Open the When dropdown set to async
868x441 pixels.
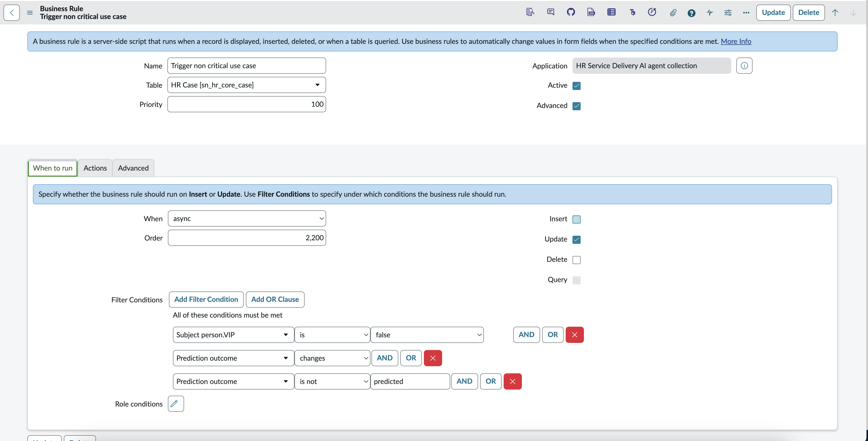coord(247,218)
